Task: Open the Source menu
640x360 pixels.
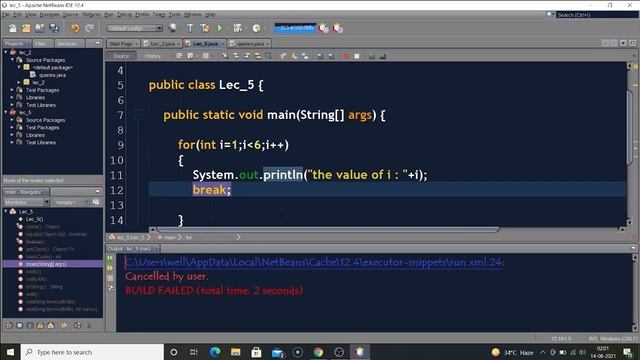Action: click(70, 14)
